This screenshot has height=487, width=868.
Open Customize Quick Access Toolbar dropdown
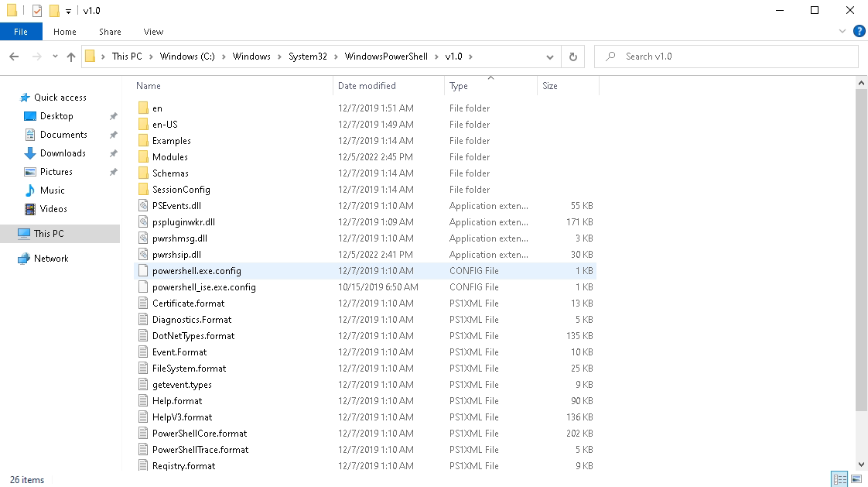point(69,11)
